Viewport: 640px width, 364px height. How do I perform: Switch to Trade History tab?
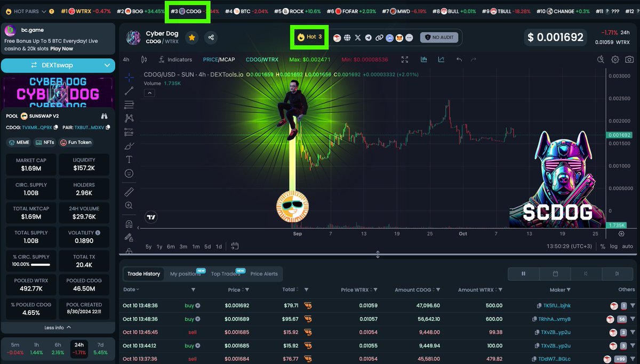143,274
